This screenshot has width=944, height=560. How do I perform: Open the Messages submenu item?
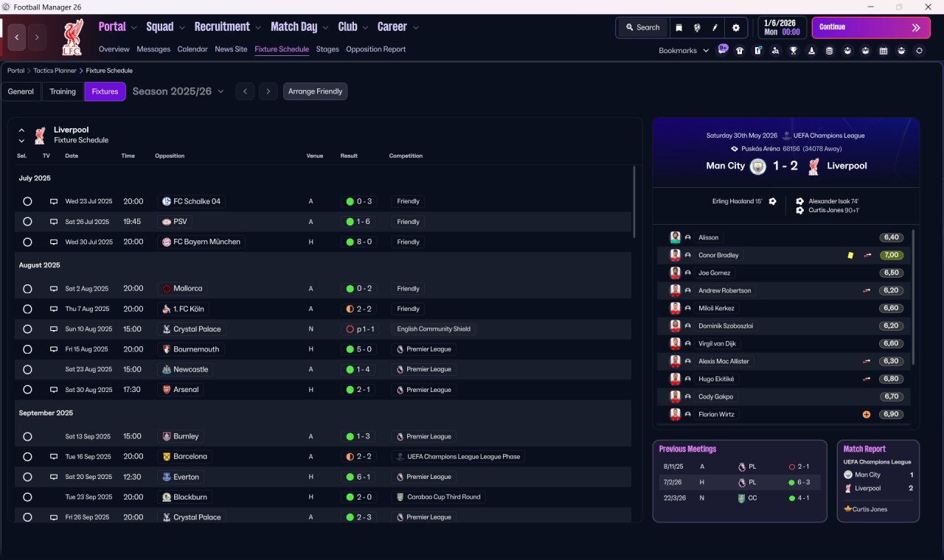[x=153, y=49]
